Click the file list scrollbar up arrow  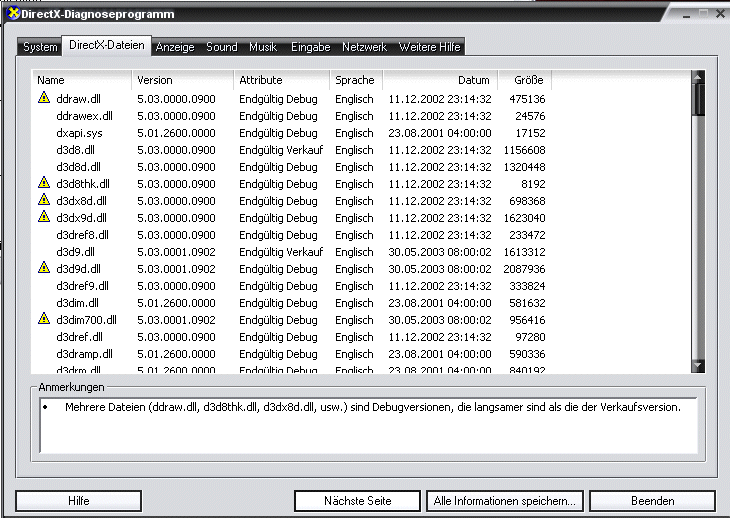[698, 77]
